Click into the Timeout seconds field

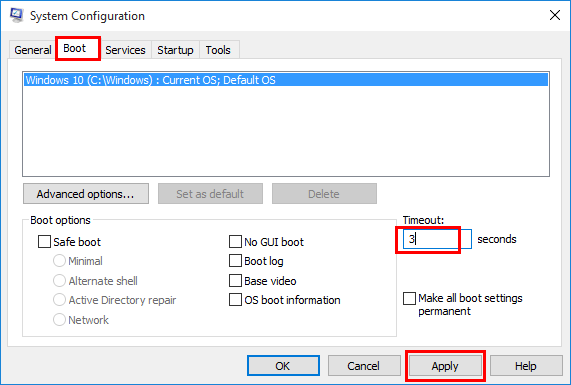(437, 239)
